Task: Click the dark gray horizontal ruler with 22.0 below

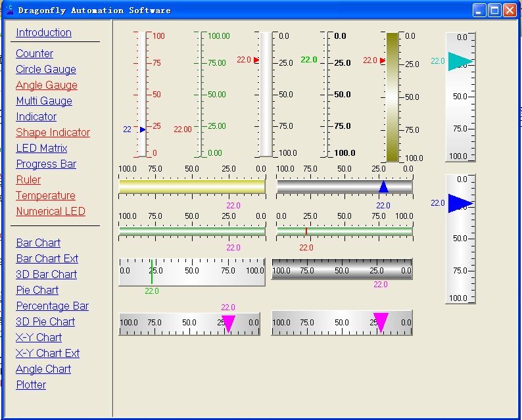Action: click(x=343, y=269)
